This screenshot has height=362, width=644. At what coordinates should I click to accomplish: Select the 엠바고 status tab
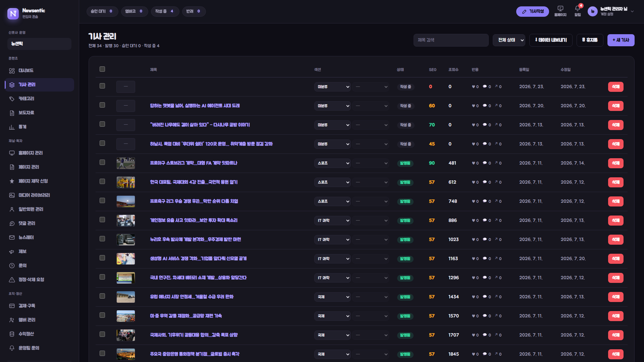click(134, 11)
